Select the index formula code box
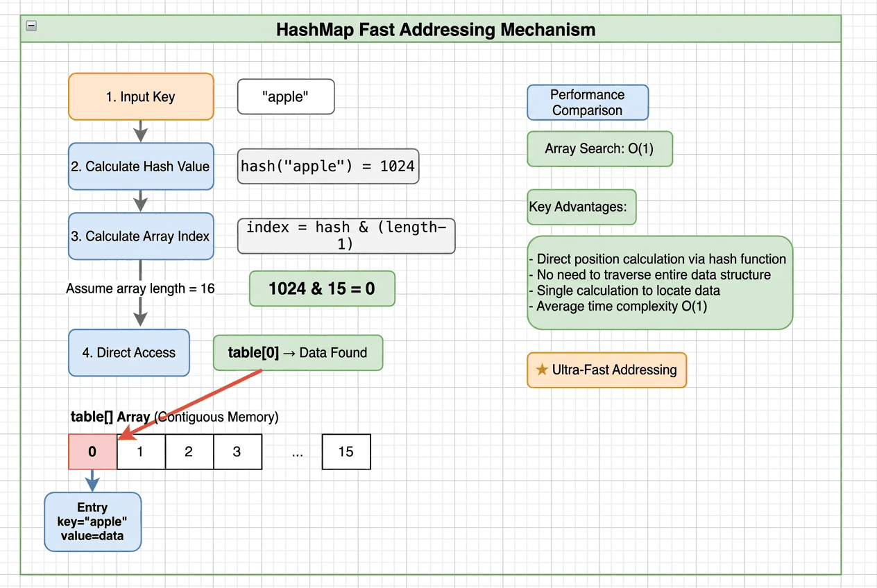Image resolution: width=877 pixels, height=588 pixels. tap(346, 236)
